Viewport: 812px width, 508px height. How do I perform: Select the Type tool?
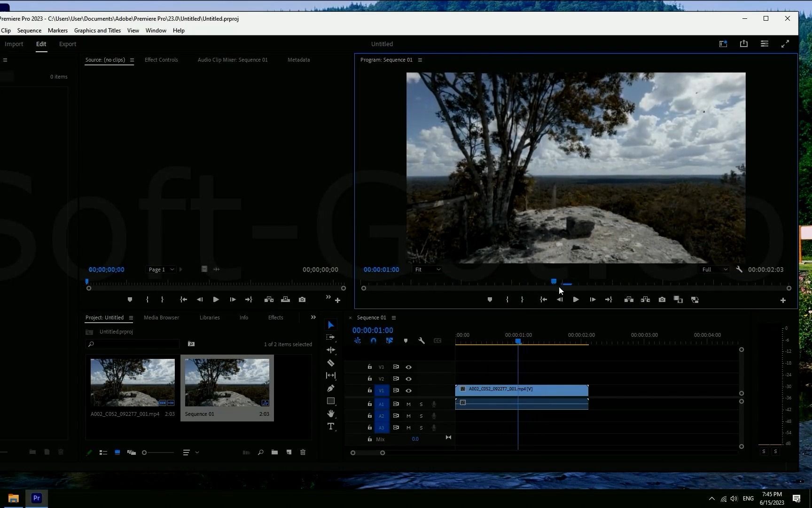tap(331, 426)
